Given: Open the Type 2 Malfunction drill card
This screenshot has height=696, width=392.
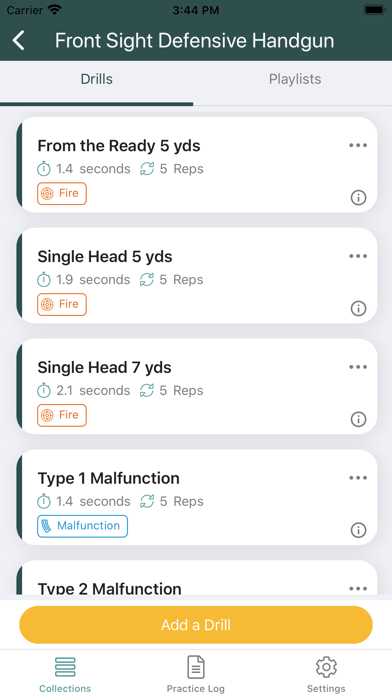Looking at the screenshot, I should (197, 578).
